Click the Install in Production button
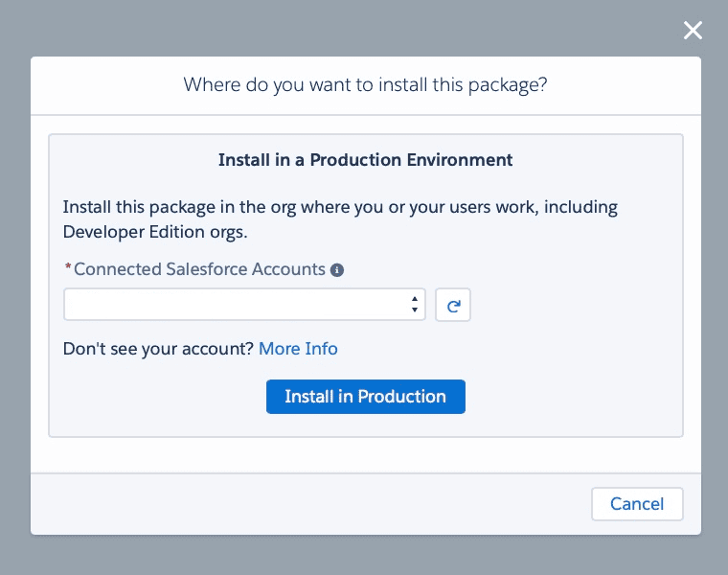728x575 pixels. tap(366, 397)
